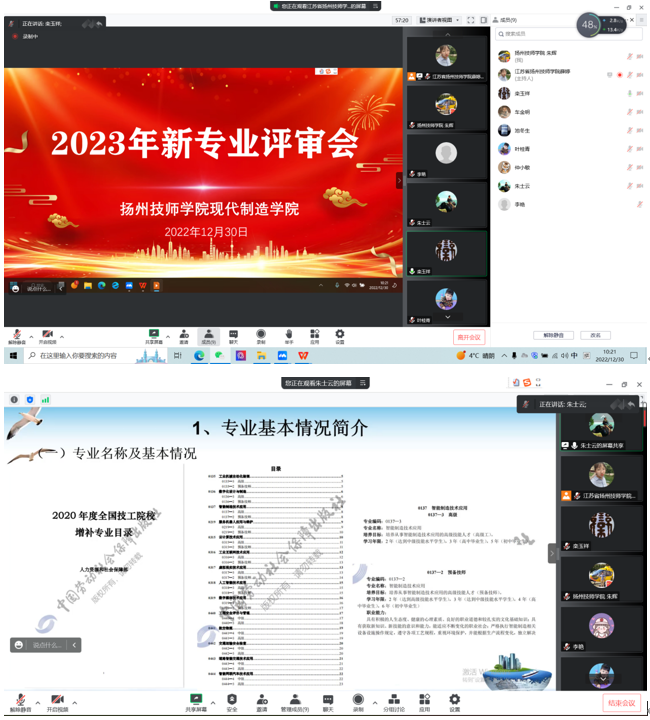Open audio options arrow in upper meeting window

(31, 337)
